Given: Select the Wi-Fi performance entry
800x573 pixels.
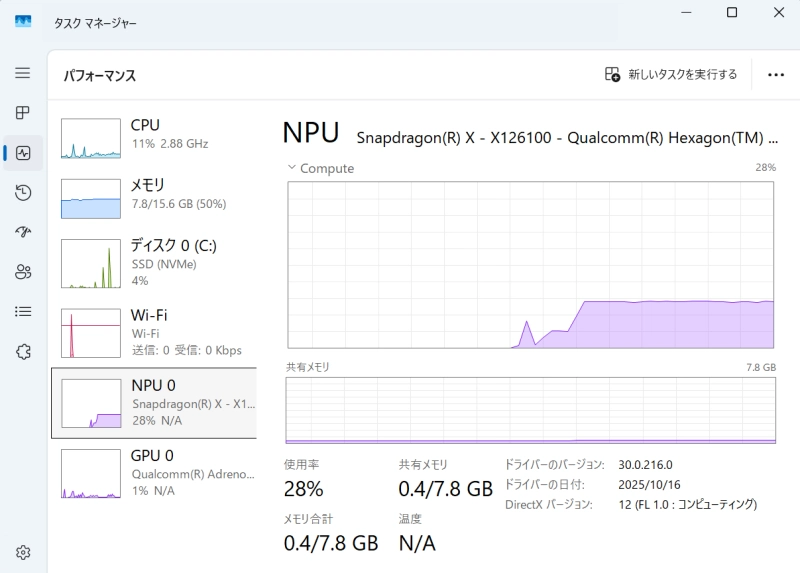Looking at the screenshot, I should coord(154,333).
